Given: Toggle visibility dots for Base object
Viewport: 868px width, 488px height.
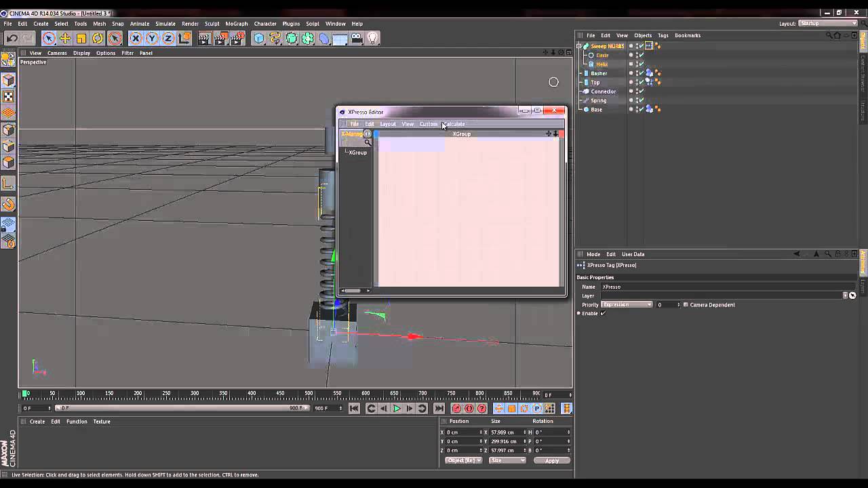Looking at the screenshot, I should pyautogui.click(x=635, y=109).
